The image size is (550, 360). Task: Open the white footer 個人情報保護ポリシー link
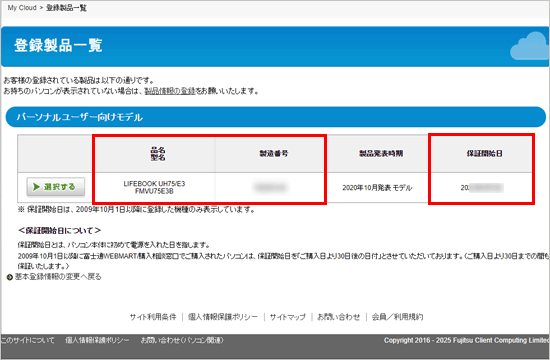223,317
